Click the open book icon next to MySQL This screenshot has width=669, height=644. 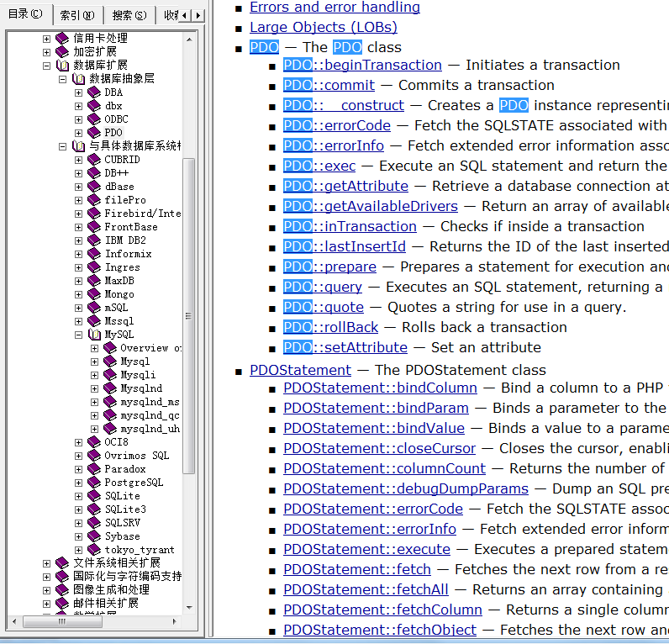(94, 335)
